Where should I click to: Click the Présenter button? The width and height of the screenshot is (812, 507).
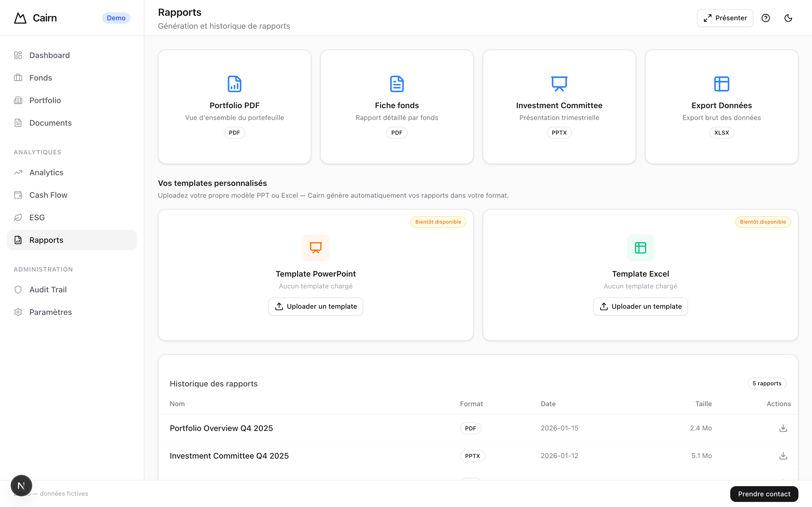click(725, 18)
